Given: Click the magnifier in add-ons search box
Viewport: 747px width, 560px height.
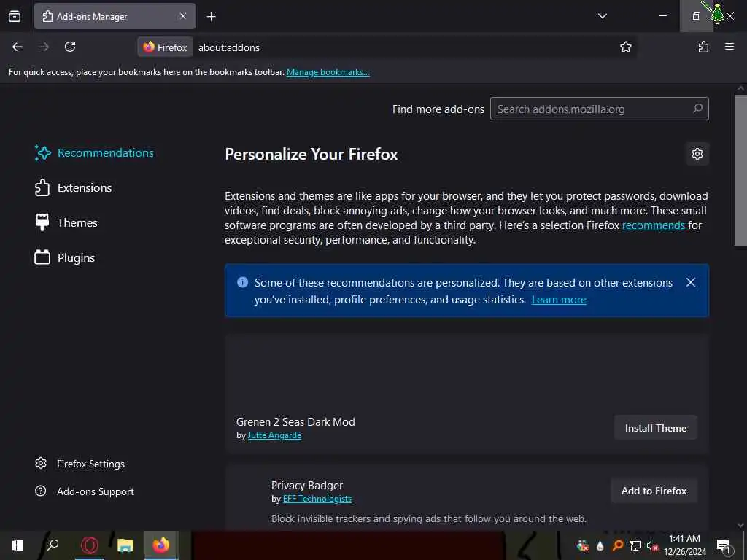Looking at the screenshot, I should click(x=697, y=109).
